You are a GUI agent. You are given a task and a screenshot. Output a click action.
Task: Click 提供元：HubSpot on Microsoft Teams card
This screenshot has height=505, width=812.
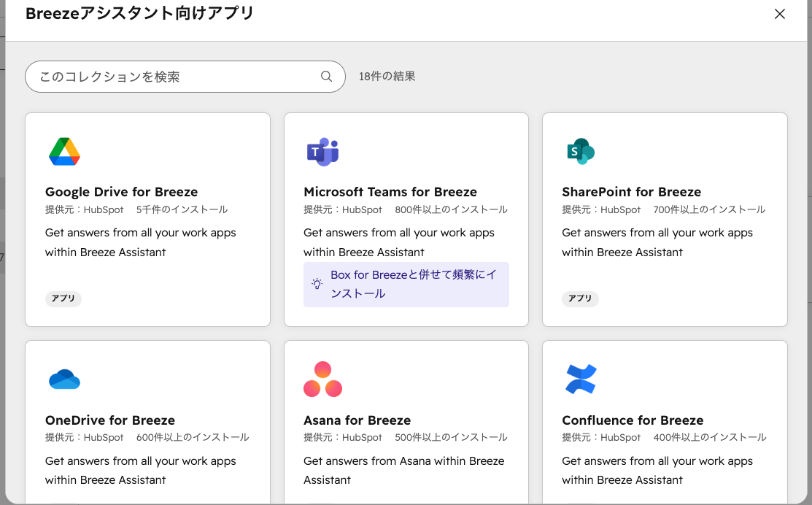click(343, 209)
